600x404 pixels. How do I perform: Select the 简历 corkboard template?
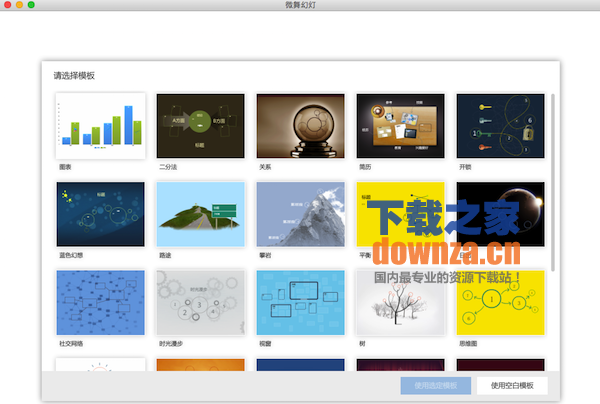(400, 125)
